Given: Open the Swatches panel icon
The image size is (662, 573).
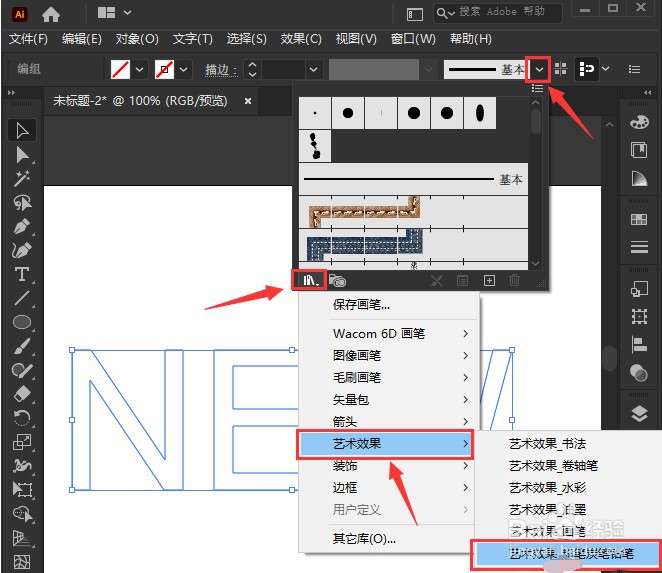Looking at the screenshot, I should [639, 219].
